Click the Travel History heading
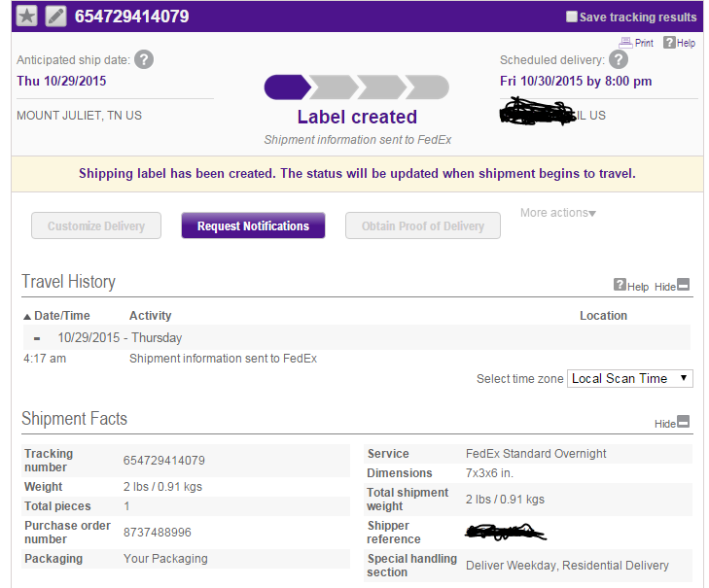The image size is (709, 588). [68, 282]
